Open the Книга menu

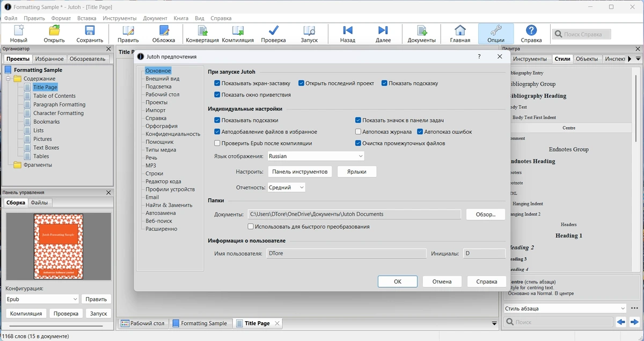click(181, 18)
